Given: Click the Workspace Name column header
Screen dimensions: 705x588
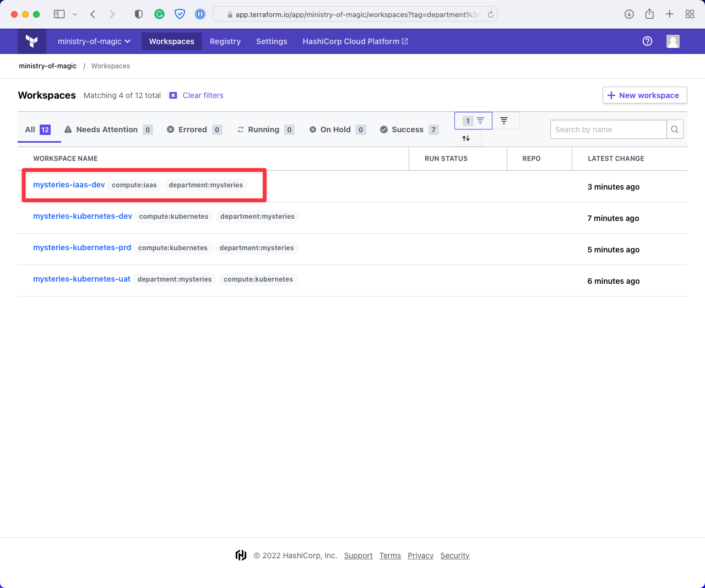Looking at the screenshot, I should [x=66, y=159].
